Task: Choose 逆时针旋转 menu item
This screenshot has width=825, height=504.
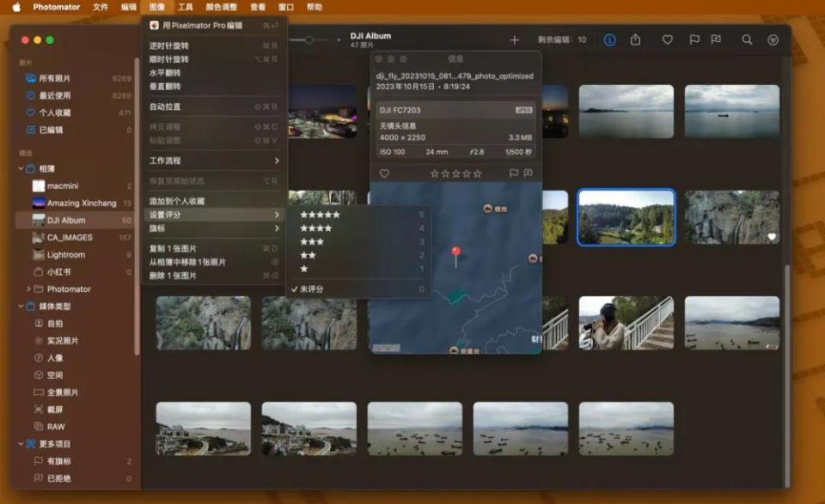Action: pos(214,46)
